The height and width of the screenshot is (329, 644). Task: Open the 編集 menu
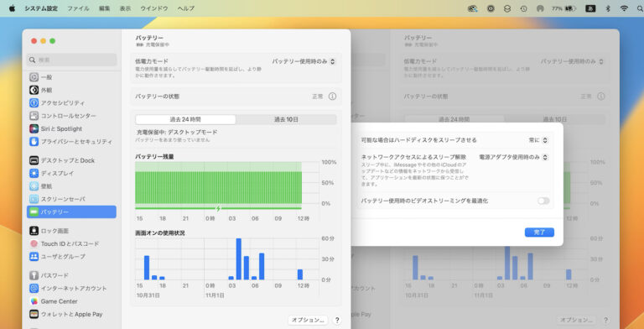point(104,8)
